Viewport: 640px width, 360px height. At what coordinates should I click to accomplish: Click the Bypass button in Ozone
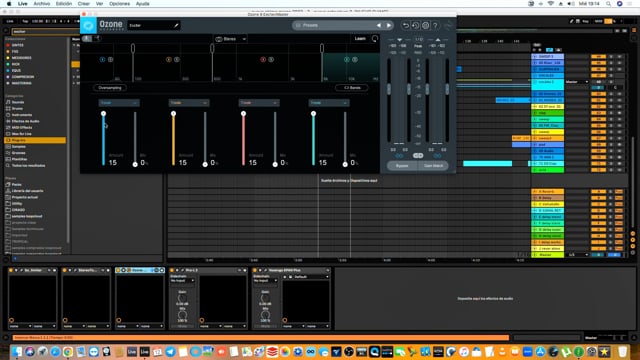click(x=402, y=166)
